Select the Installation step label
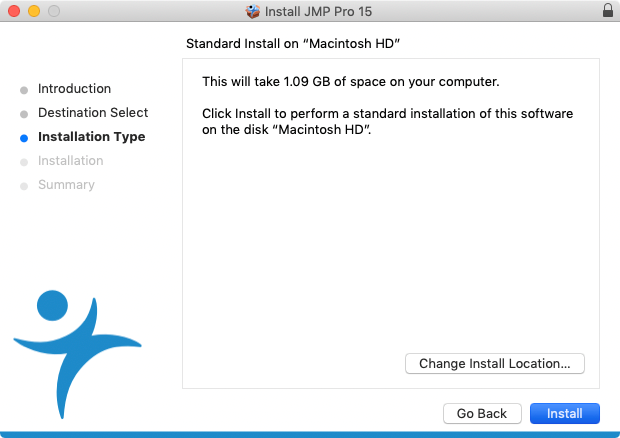The image size is (620, 438). pyautogui.click(x=70, y=160)
